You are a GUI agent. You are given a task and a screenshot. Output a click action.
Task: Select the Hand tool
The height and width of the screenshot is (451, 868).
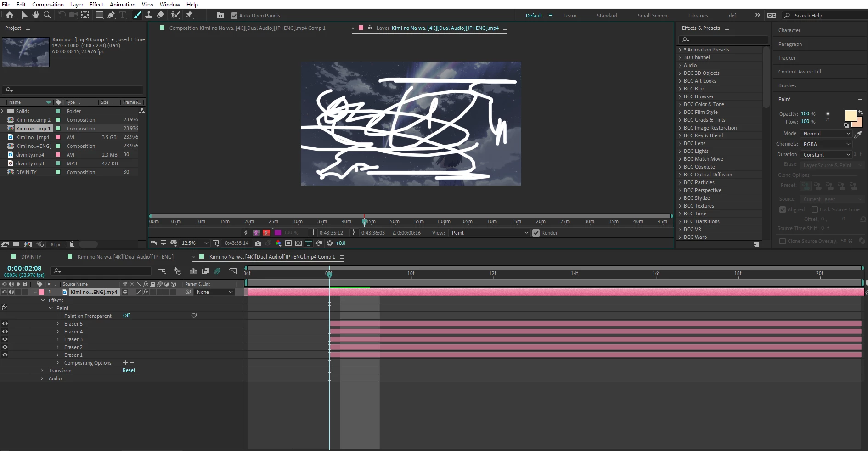[x=35, y=15]
